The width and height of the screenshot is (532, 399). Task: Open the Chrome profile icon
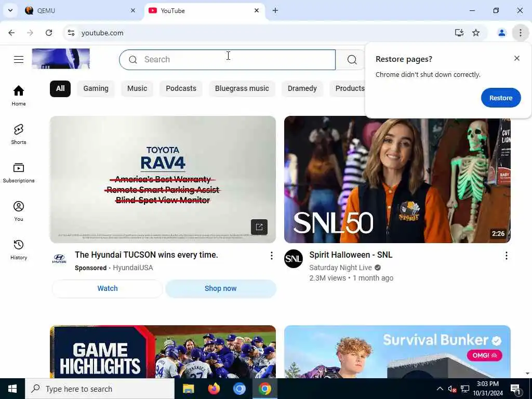[x=501, y=33]
